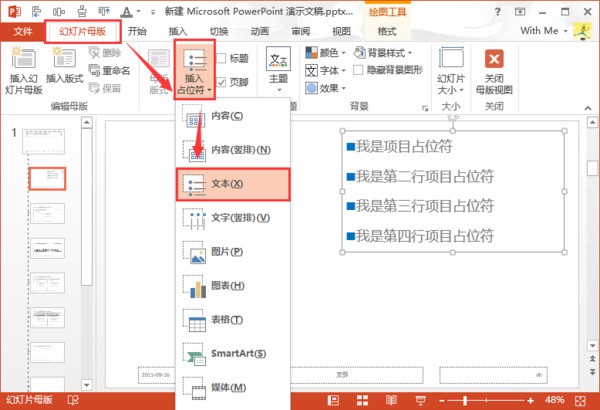
Task: Switch to the Slide Master (幻灯片母版) tab
Action: 83,31
